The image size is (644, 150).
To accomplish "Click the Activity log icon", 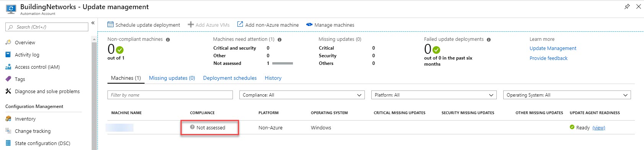I will coord(8,55).
